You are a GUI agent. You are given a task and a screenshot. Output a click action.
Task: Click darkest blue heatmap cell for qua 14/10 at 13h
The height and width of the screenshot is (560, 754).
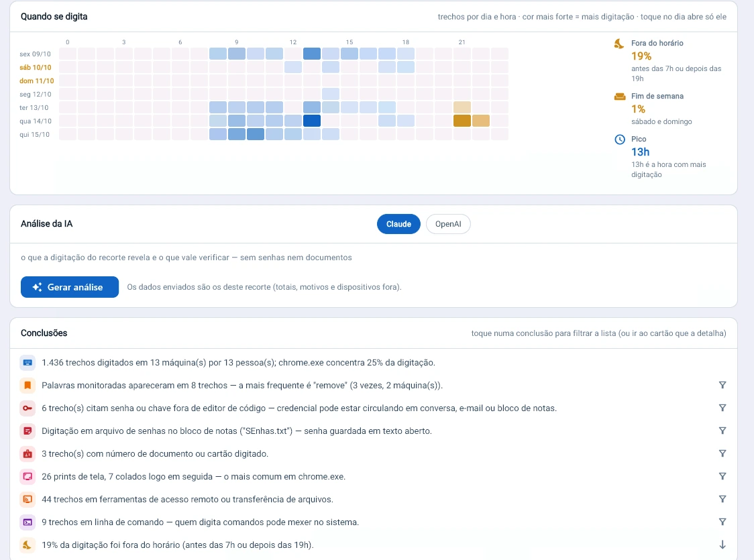point(312,121)
